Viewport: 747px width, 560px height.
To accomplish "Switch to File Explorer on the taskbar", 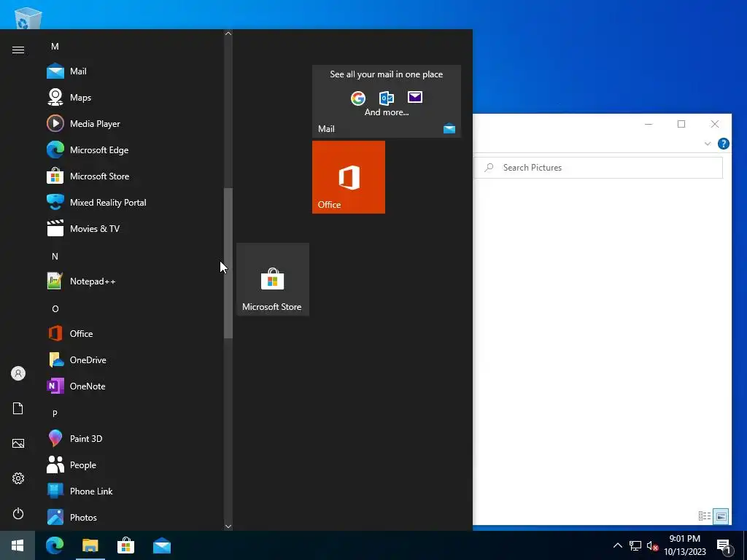I will (x=90, y=545).
